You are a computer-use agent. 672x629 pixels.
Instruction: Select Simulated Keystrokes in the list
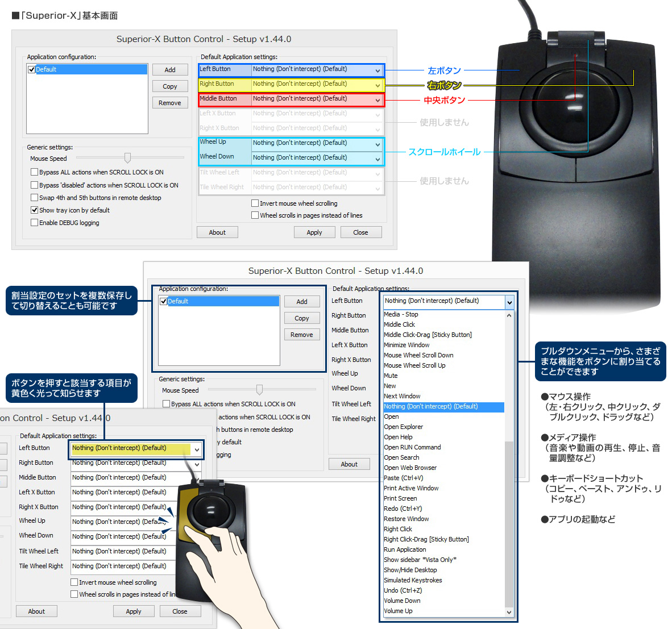pos(443,581)
